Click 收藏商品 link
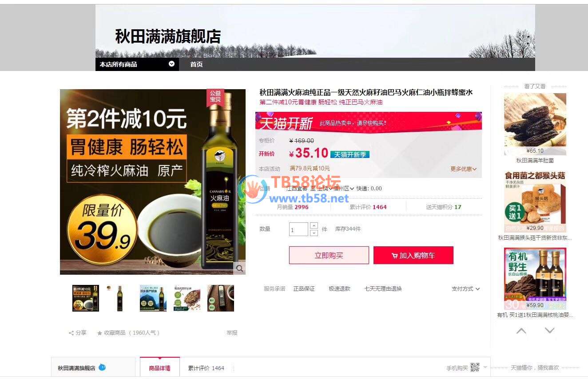 115,333
